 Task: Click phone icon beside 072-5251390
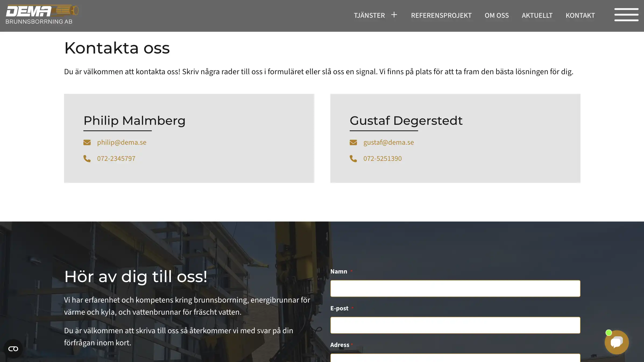[x=353, y=159]
